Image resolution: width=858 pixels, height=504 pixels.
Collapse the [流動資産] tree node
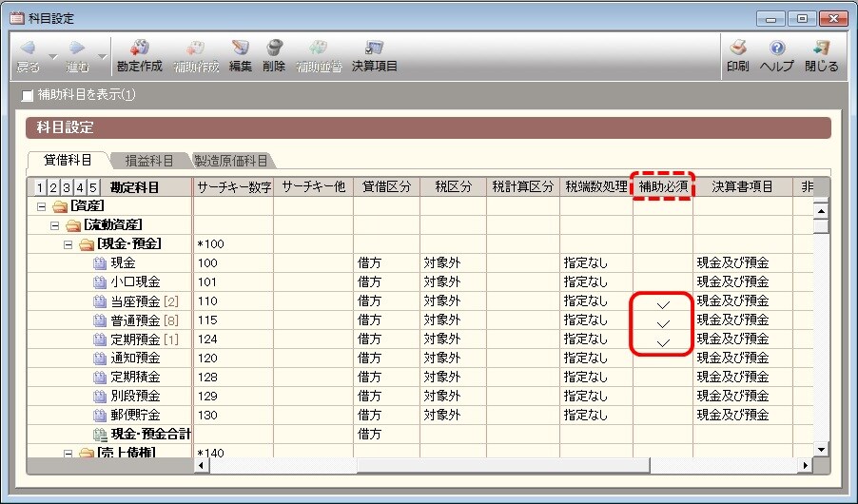[x=54, y=225]
